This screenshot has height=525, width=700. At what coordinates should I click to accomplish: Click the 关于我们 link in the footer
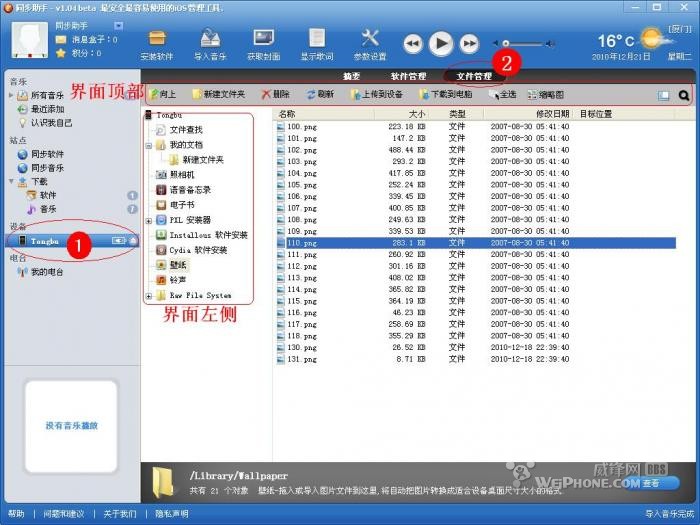tap(120, 513)
